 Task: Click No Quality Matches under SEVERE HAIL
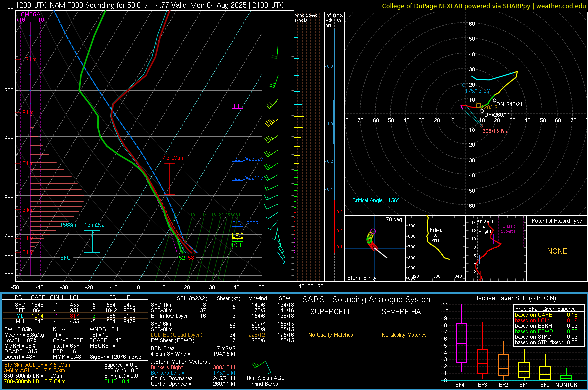coord(404,335)
